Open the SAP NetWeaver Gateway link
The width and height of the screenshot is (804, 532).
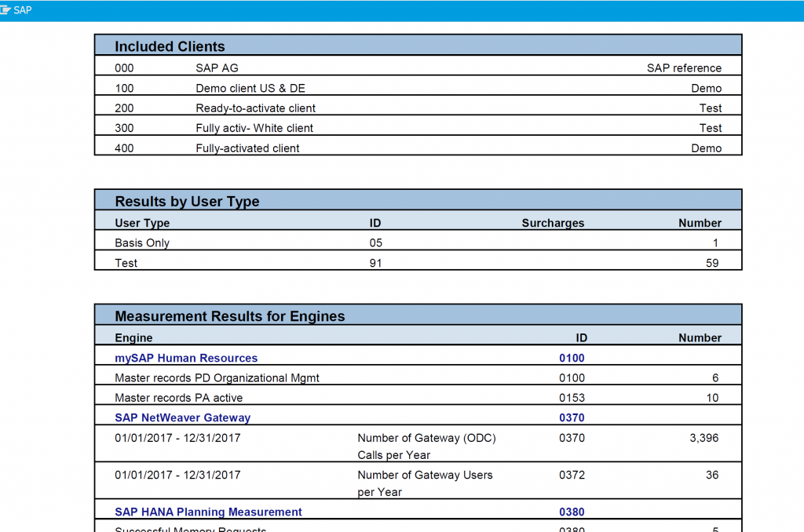182,417
